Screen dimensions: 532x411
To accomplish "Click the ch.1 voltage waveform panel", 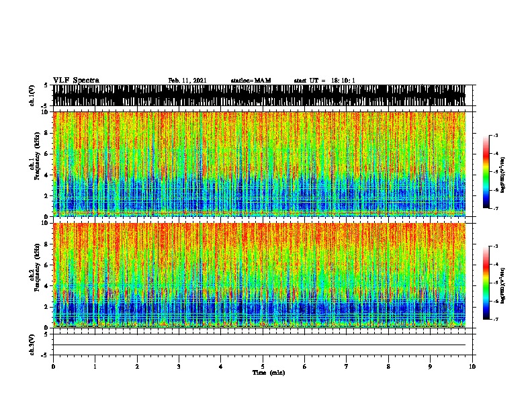I will (x=259, y=95).
